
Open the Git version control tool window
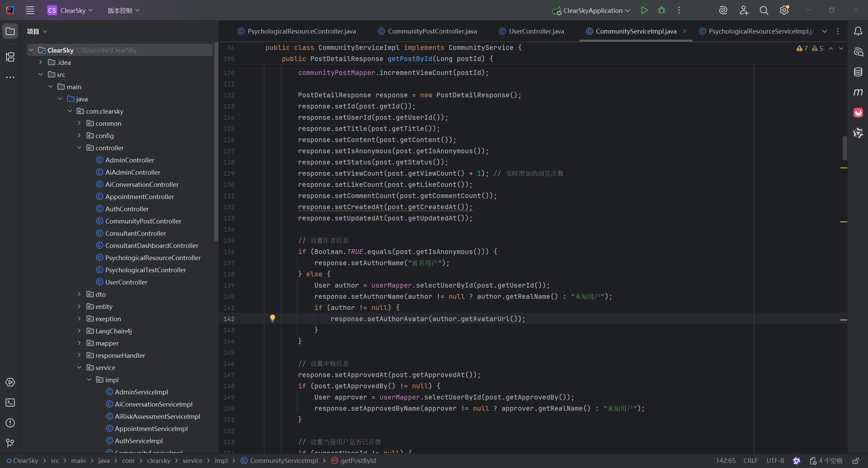[10, 443]
